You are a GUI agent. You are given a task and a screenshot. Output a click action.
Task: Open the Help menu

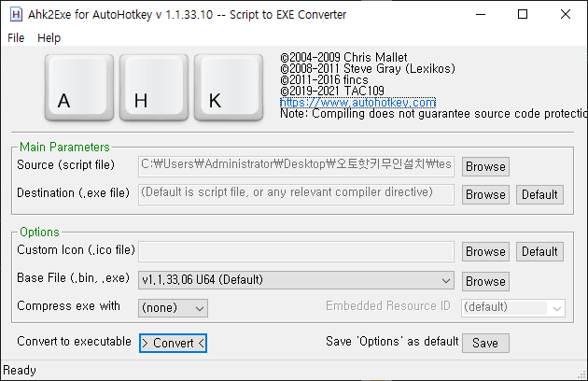coord(49,38)
